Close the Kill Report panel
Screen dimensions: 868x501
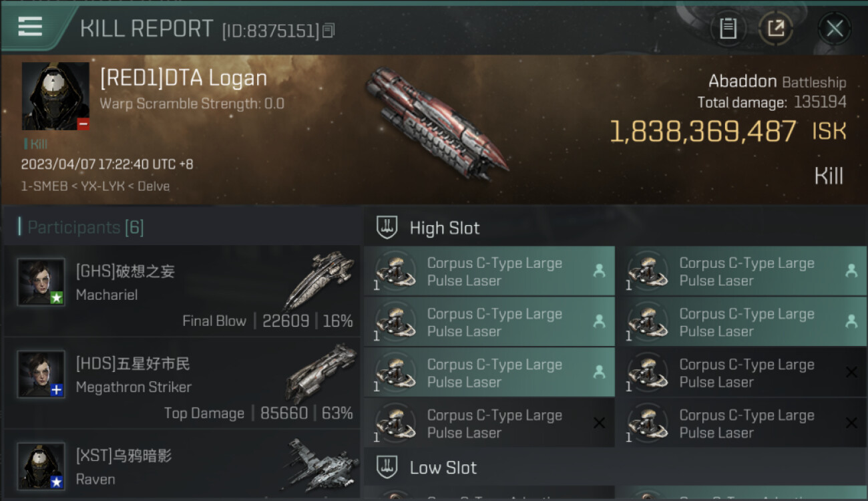[x=834, y=28]
